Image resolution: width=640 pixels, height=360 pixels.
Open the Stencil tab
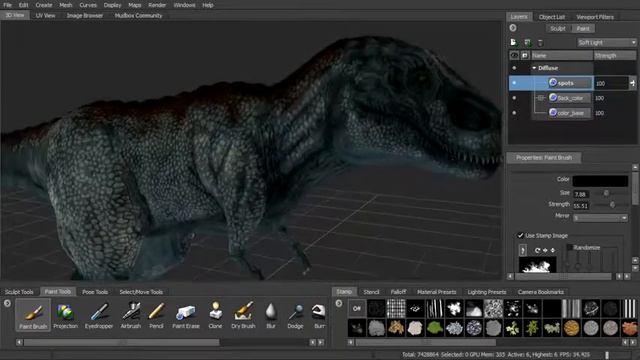[x=371, y=292]
